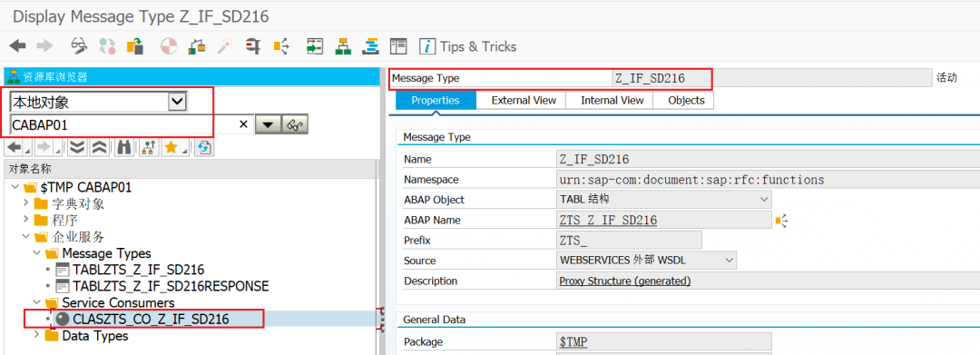
Task: Click the superordinate object list icon
Action: click(148, 147)
